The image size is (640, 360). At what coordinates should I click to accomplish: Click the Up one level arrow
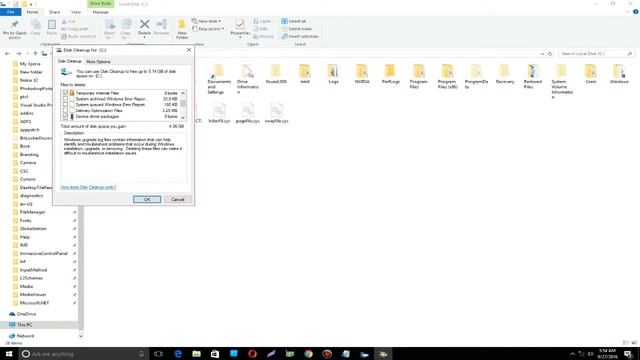click(x=36, y=54)
